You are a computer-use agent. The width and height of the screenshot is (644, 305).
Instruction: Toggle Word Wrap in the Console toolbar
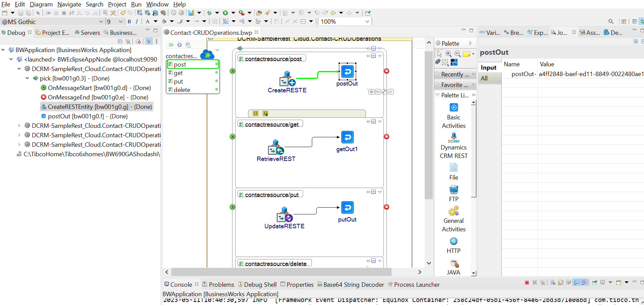coord(568,282)
